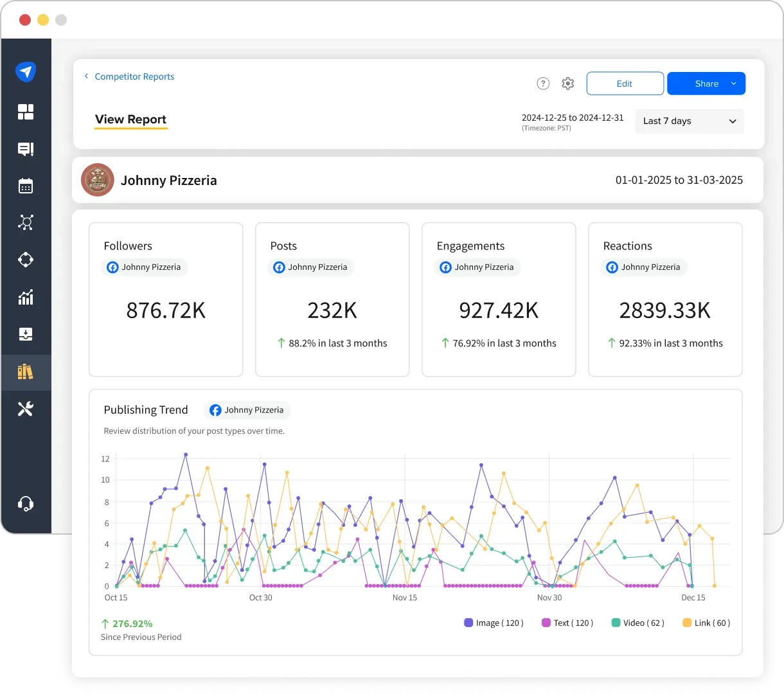Image resolution: width=784 pixels, height=694 pixels.
Task: Click the Edit button
Action: pyautogui.click(x=625, y=84)
